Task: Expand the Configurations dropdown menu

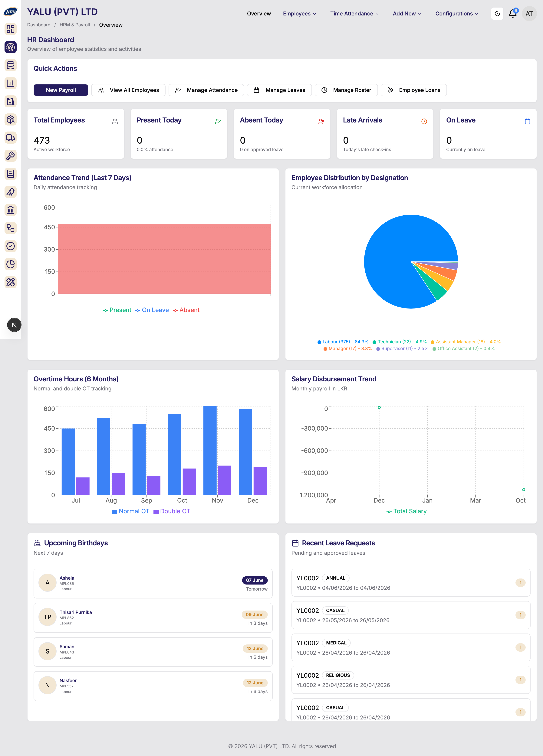Action: [457, 14]
